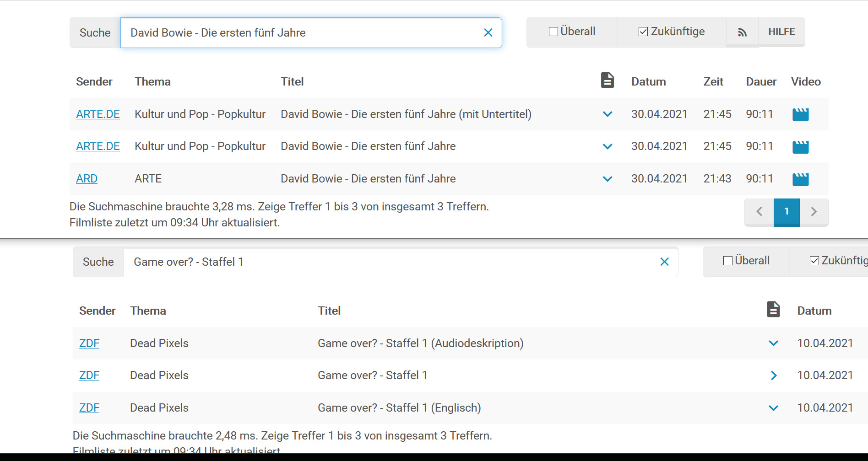Viewport: 868px width, 461px height.
Task: Clear the David Bowie search text
Action: coord(488,32)
